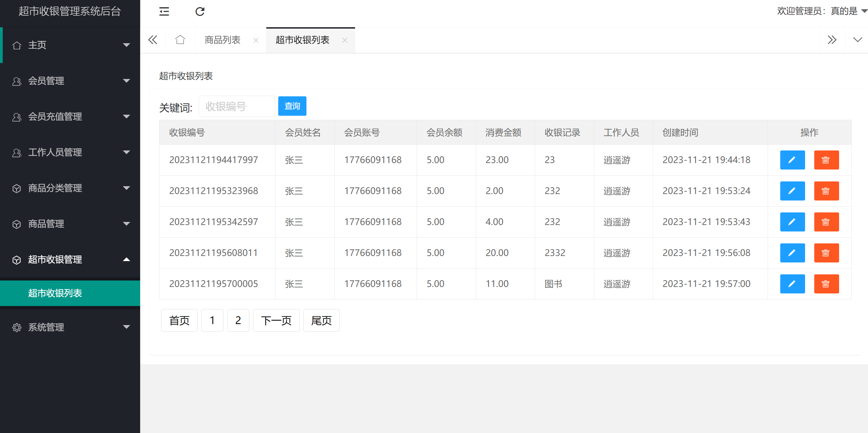
Task: Click 下一页 to view next page
Action: pos(276,320)
